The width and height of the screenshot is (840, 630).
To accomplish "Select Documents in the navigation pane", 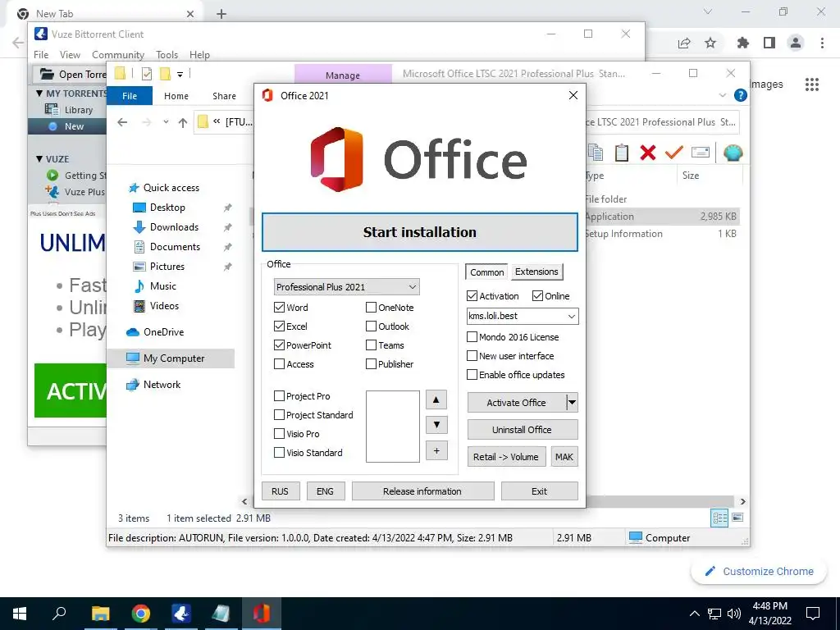I will click(x=176, y=247).
